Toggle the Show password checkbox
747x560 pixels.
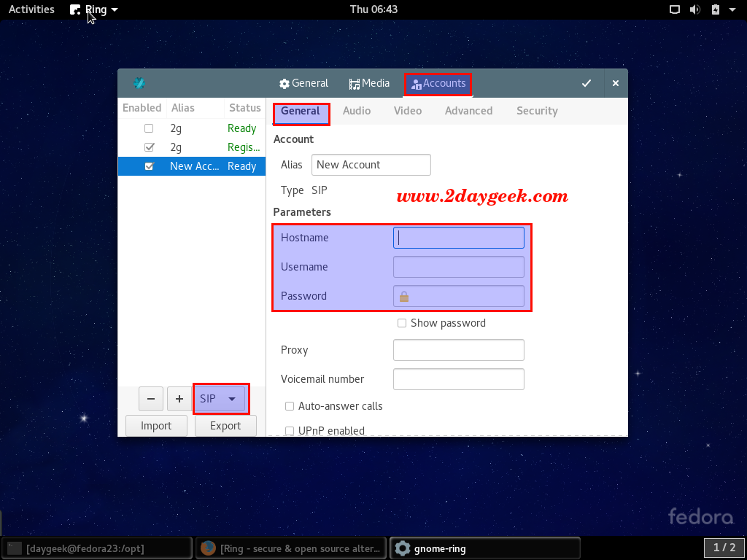(402, 323)
